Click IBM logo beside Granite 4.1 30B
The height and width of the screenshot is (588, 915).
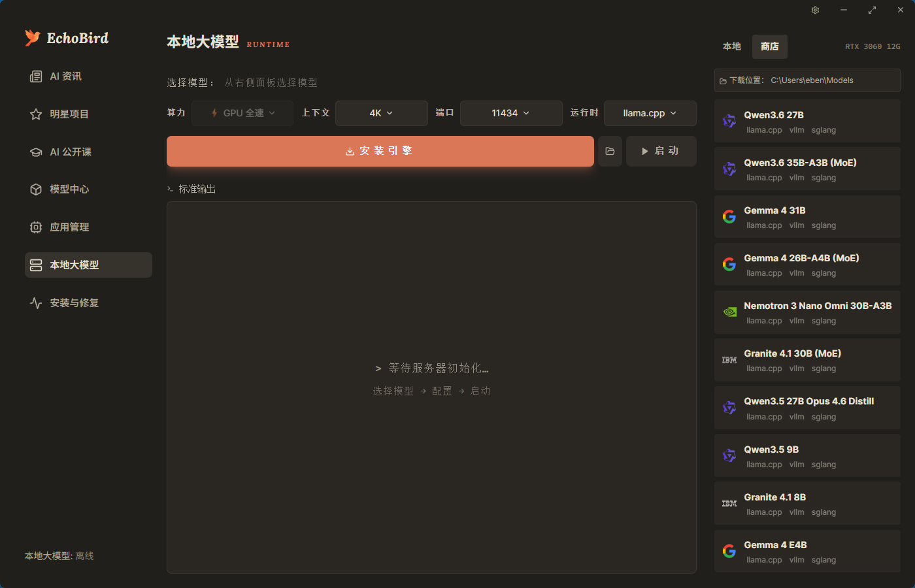click(x=729, y=360)
